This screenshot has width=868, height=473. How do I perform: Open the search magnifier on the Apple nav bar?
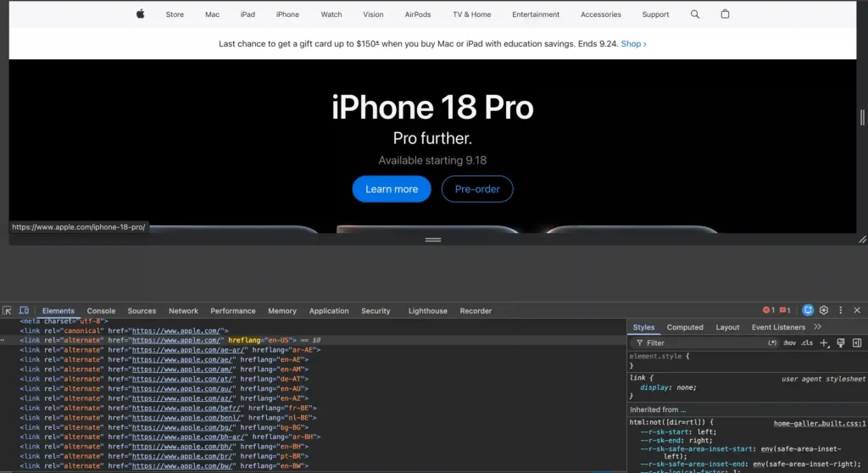[x=695, y=14]
